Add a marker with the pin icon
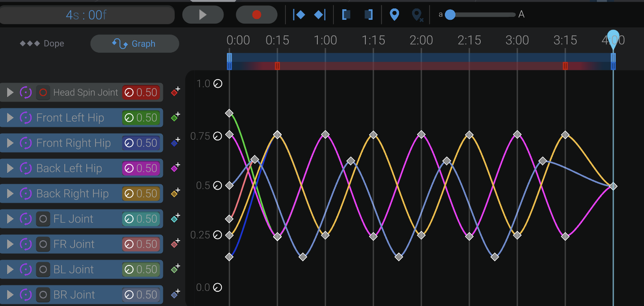Viewport: 644px width, 306px height. click(394, 15)
